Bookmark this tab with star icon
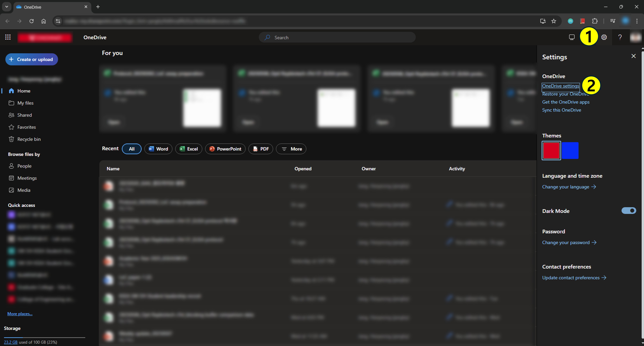 click(x=554, y=21)
